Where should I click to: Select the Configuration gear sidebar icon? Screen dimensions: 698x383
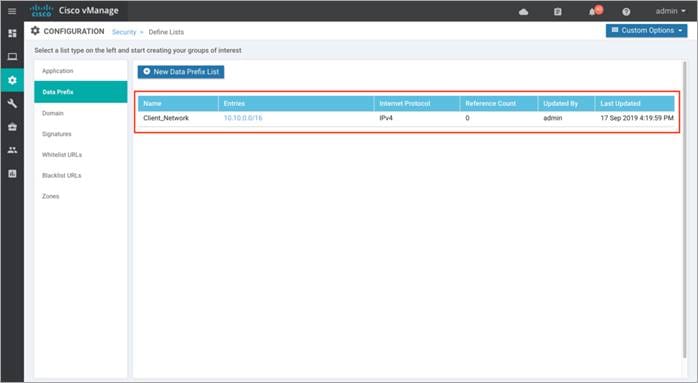[x=12, y=80]
